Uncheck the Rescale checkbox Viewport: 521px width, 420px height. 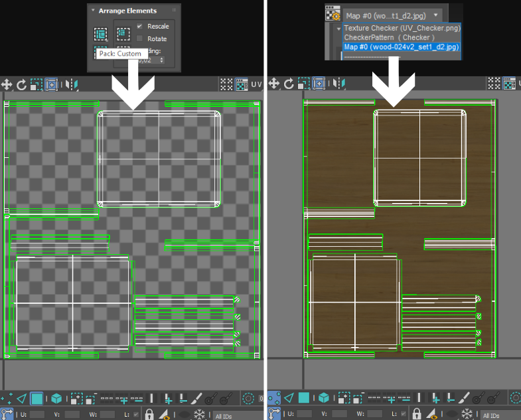(139, 27)
